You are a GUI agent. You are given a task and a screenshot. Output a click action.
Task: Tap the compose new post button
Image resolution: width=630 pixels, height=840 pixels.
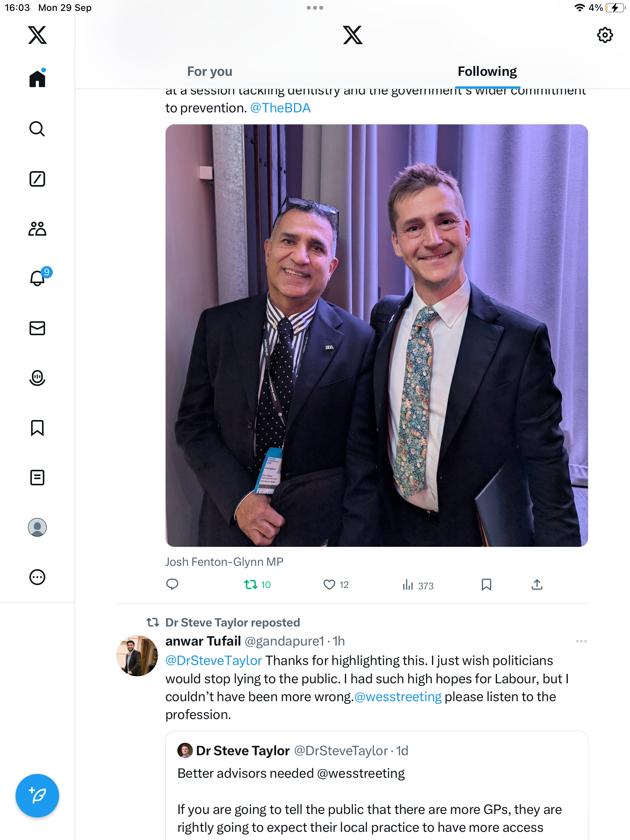(x=37, y=796)
